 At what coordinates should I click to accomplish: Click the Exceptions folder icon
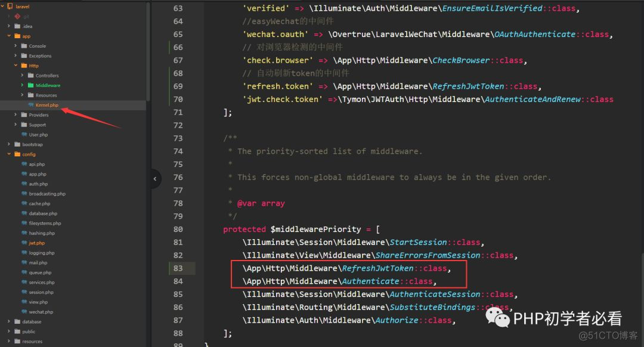pos(24,55)
